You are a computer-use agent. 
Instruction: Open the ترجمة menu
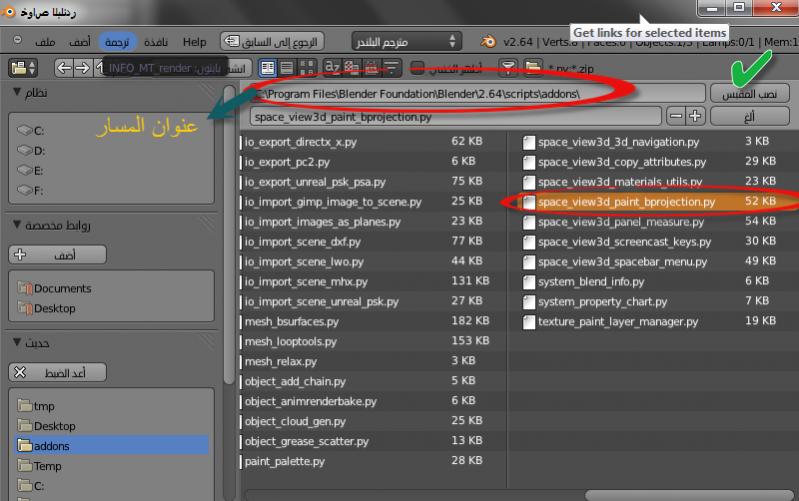point(117,42)
